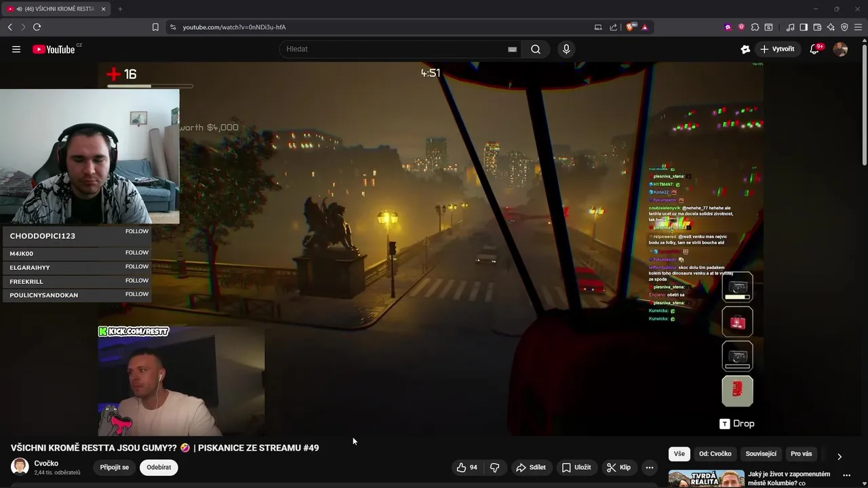The image size is (868, 488).
Task: Select the Od: Cvočko filter chip
Action: pos(715,453)
